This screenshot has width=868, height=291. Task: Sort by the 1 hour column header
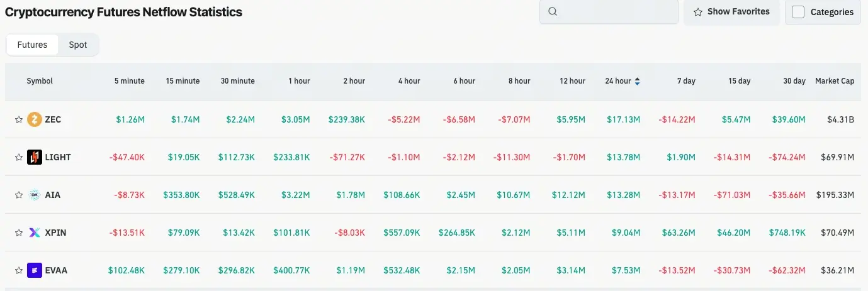tap(299, 81)
